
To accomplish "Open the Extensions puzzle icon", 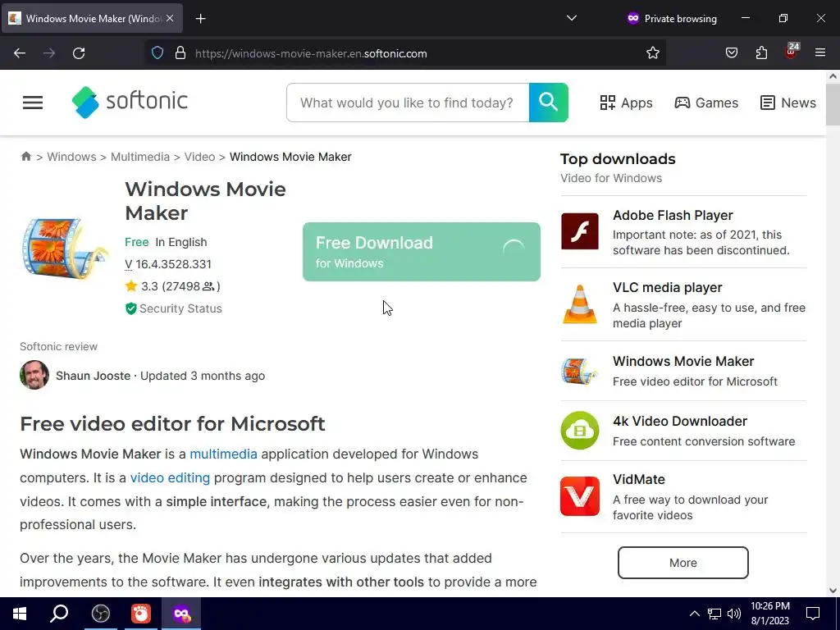I will point(761,53).
